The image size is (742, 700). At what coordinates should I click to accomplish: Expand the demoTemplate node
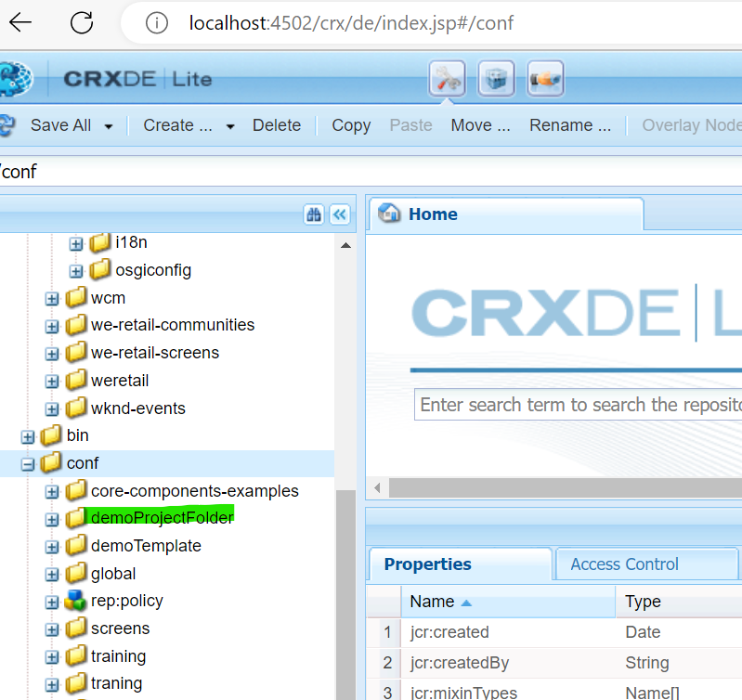pyautogui.click(x=52, y=547)
